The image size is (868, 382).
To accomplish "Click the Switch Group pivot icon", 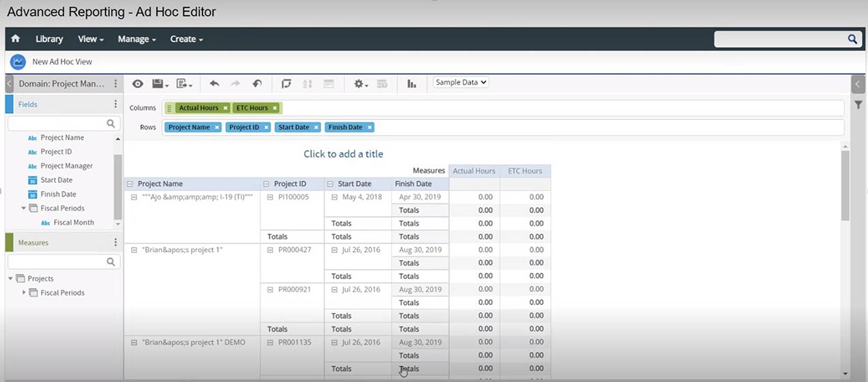I will click(x=286, y=83).
